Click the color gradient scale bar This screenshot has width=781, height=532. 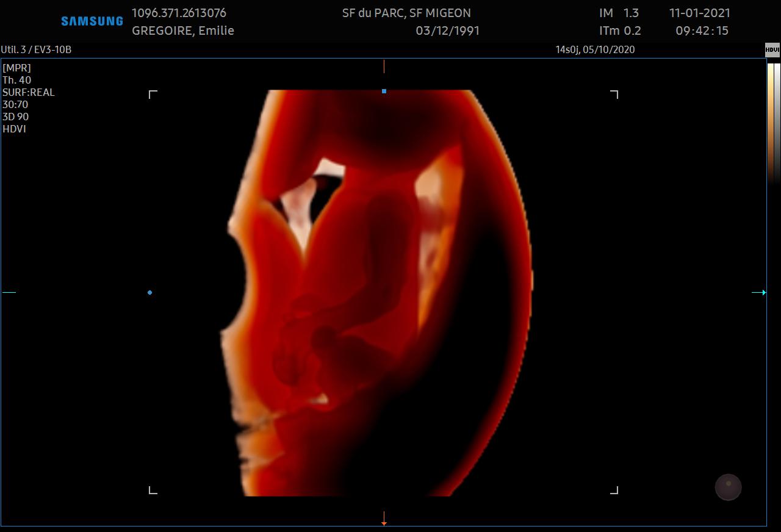772,122
